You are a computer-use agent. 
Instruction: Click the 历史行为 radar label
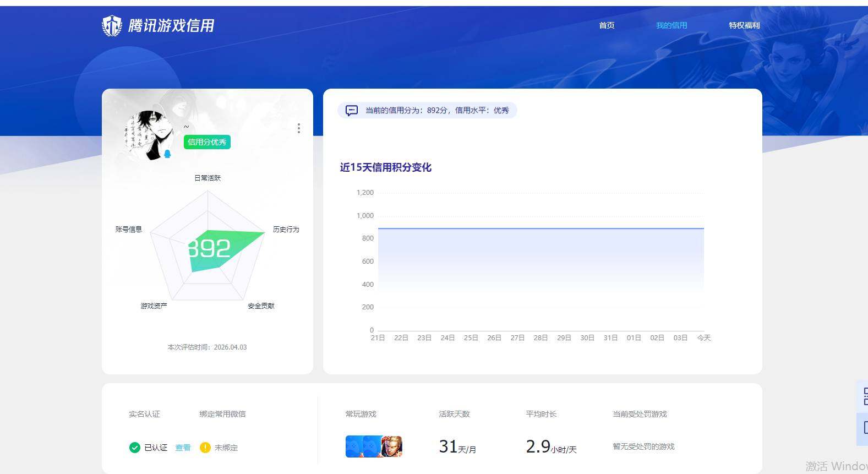286,229
